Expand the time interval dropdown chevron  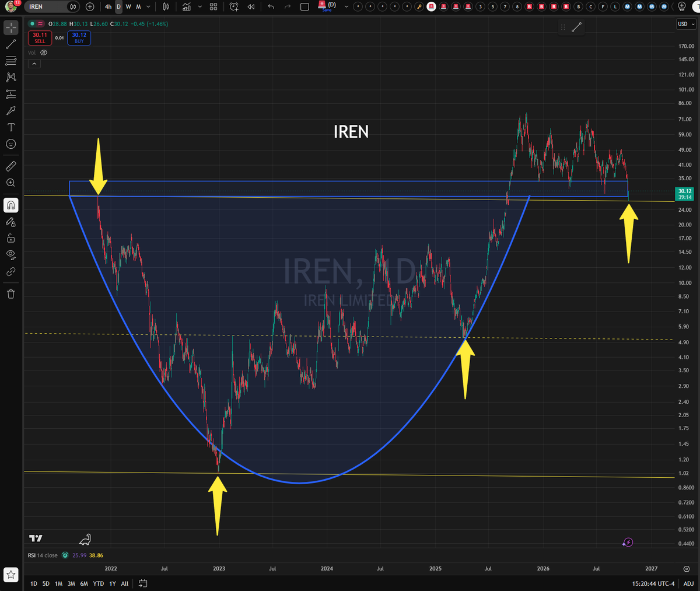149,6
